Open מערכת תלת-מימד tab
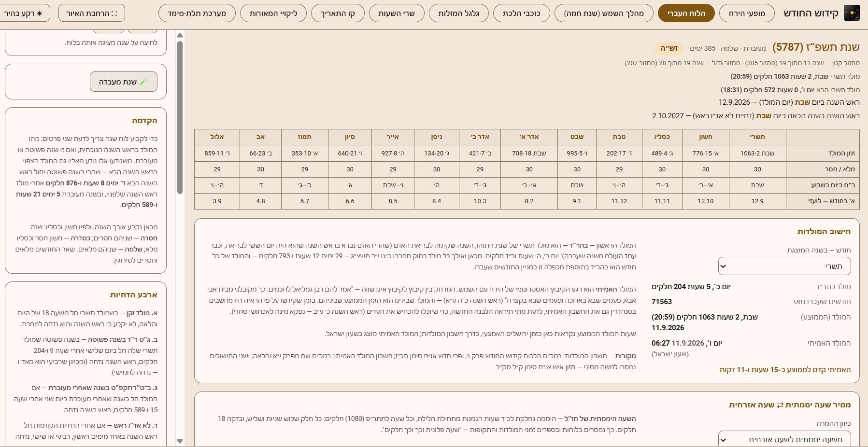This screenshot has height=447, width=868. point(197,14)
